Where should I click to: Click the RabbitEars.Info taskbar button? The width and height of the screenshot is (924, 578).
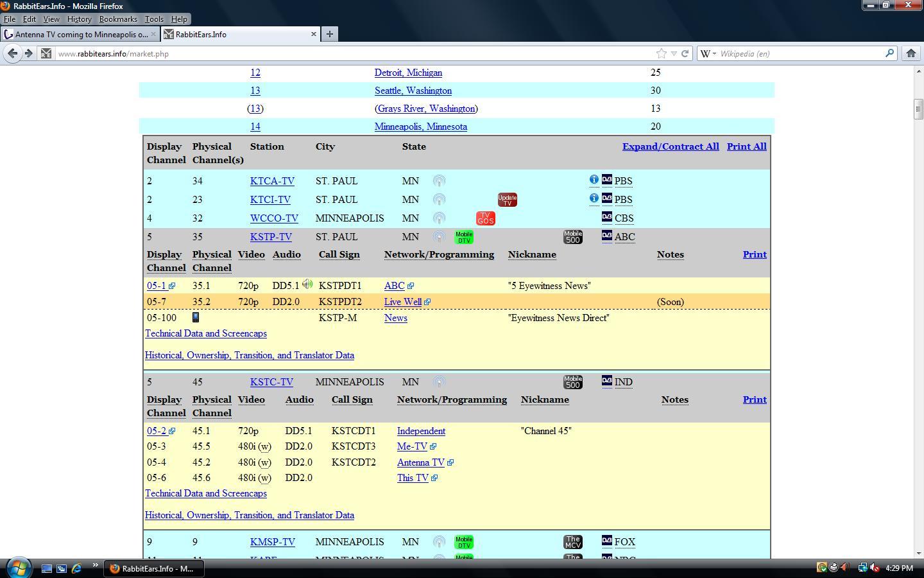pos(153,568)
